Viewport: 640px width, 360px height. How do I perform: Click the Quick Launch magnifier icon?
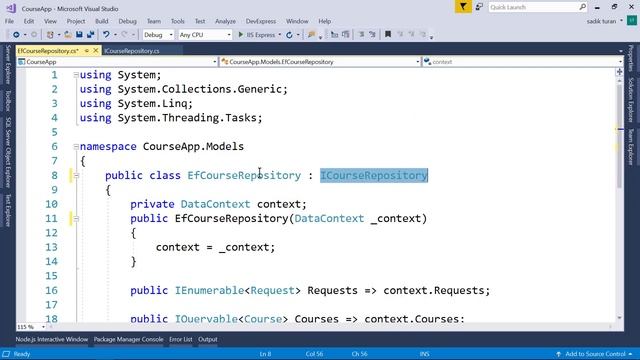point(582,7)
